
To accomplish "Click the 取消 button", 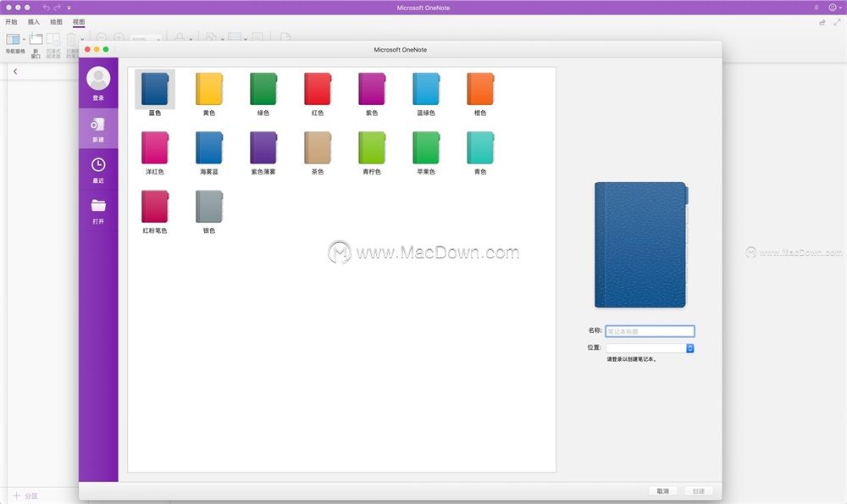I will [x=663, y=491].
